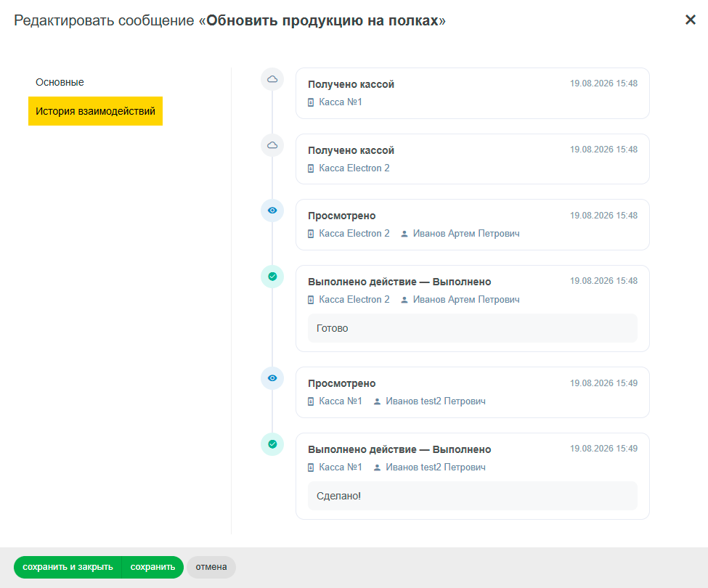Click Иванов test2 Петрович in Сделано! card

[x=435, y=467]
